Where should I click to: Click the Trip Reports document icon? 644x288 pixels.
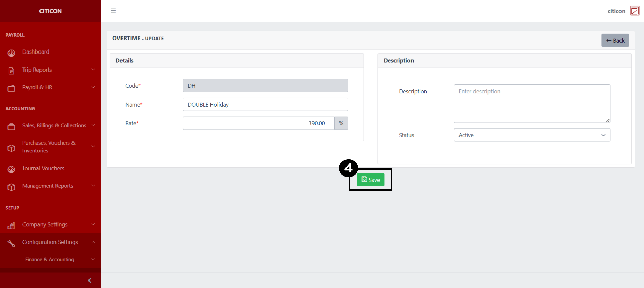pyautogui.click(x=11, y=71)
